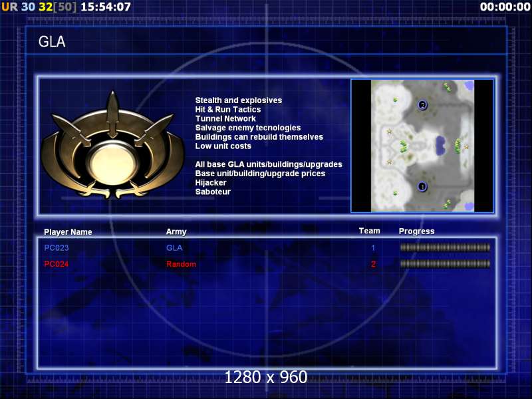Click PC023's loading progress bar
Image resolution: width=532 pixels, height=399 pixels.
[445, 247]
